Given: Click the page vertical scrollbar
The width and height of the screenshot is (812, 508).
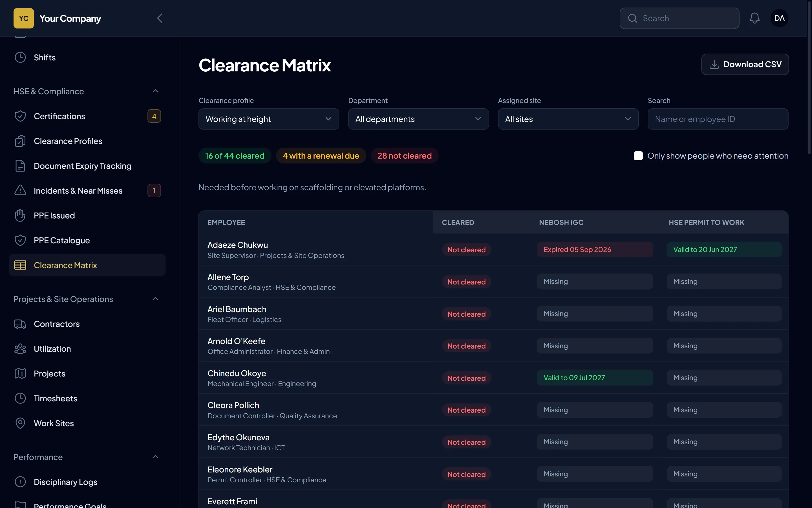Looking at the screenshot, I should (809, 77).
